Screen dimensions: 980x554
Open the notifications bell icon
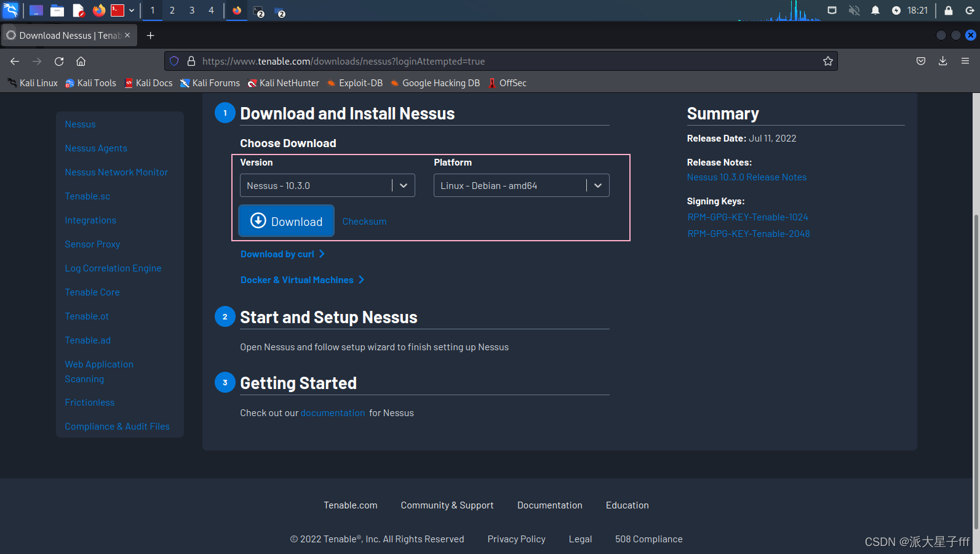[875, 10]
